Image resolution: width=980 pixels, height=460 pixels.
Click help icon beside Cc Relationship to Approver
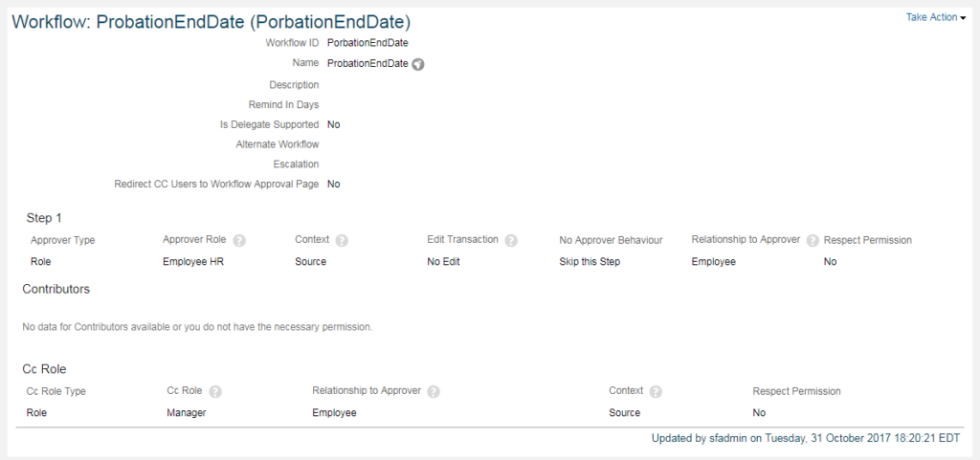(x=434, y=392)
